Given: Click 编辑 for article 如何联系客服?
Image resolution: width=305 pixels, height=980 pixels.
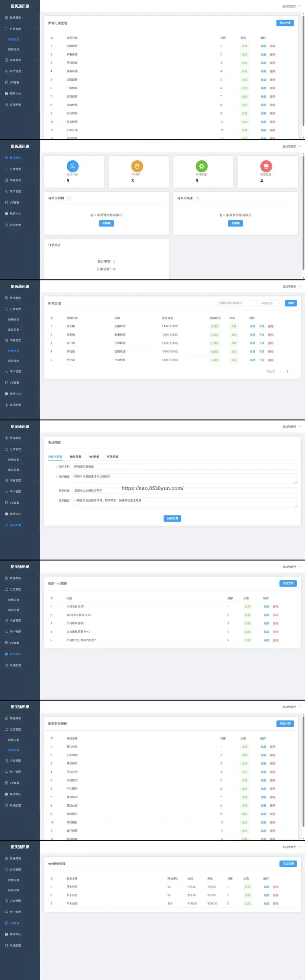Looking at the screenshot, I should 267,624.
